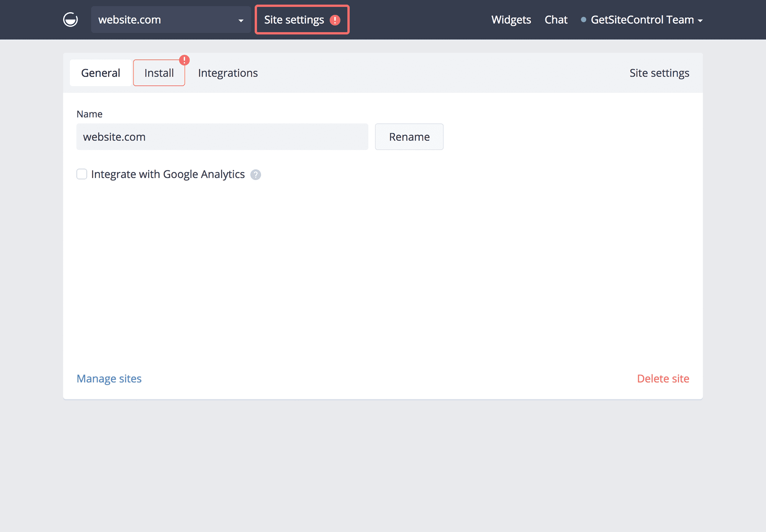Click the Manage sites link

click(x=109, y=378)
